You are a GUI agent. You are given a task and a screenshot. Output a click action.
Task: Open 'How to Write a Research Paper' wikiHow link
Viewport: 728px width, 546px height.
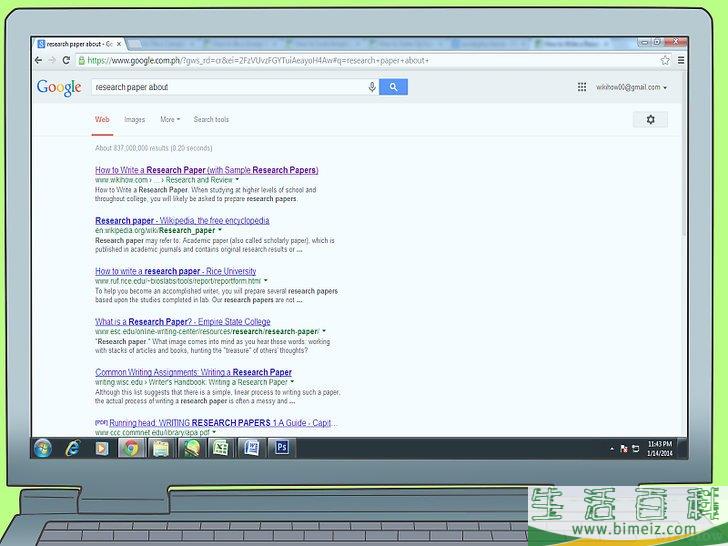(x=207, y=170)
